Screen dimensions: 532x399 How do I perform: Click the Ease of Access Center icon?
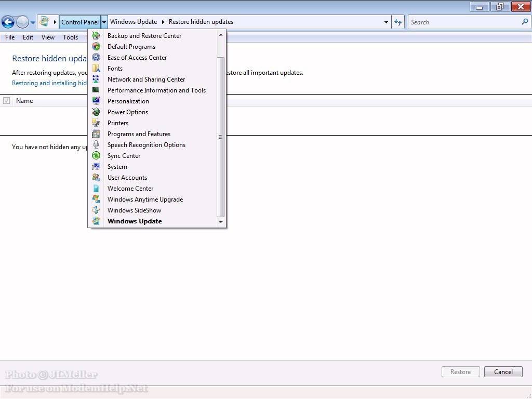[x=96, y=57]
